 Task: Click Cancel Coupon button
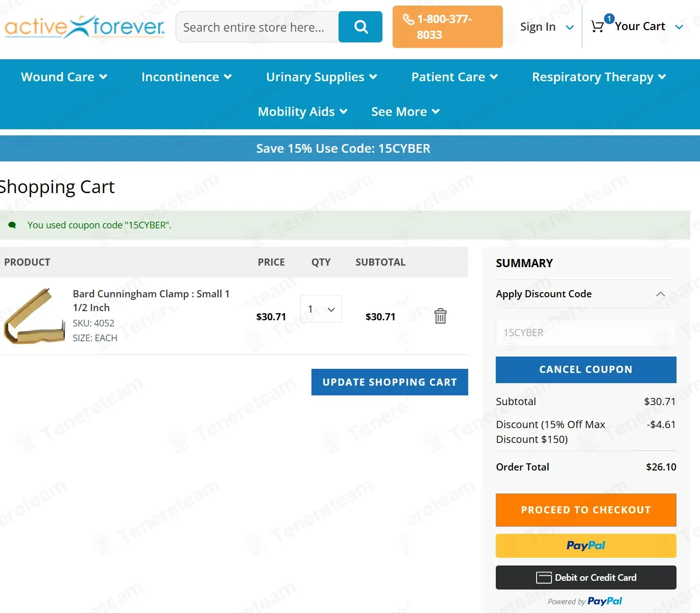(x=586, y=369)
